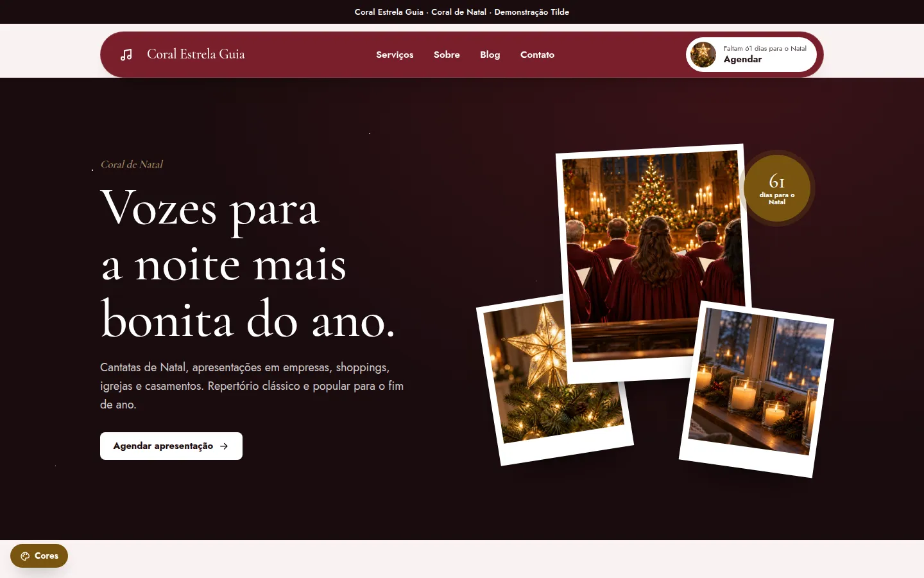Open the Blog menu link
Viewport: 924px width, 578px height.
[x=490, y=55]
